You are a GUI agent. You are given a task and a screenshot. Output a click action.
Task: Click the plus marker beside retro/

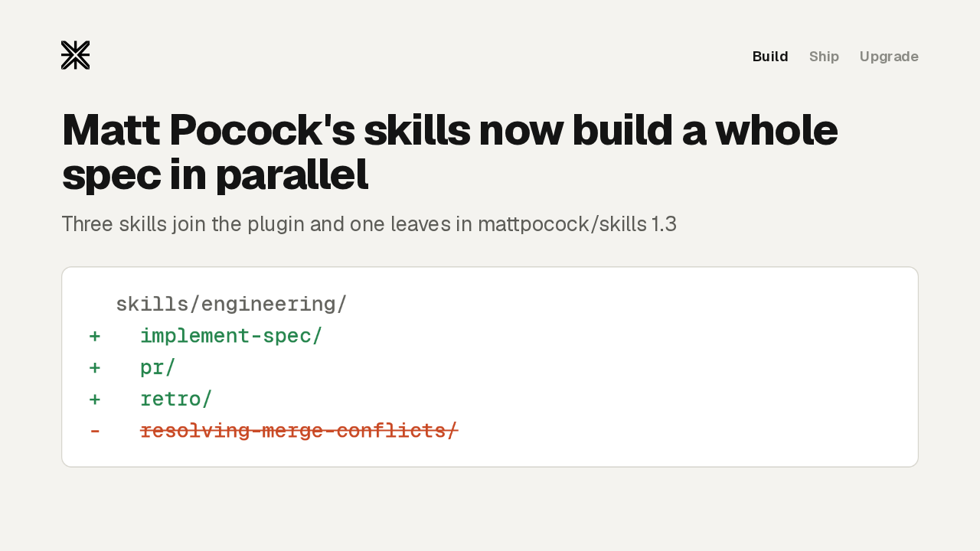tap(95, 399)
